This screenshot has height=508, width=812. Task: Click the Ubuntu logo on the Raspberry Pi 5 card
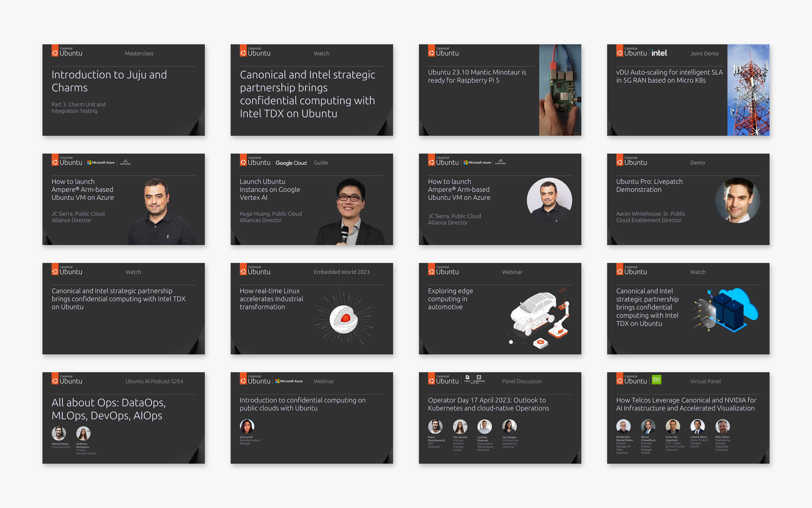point(443,51)
